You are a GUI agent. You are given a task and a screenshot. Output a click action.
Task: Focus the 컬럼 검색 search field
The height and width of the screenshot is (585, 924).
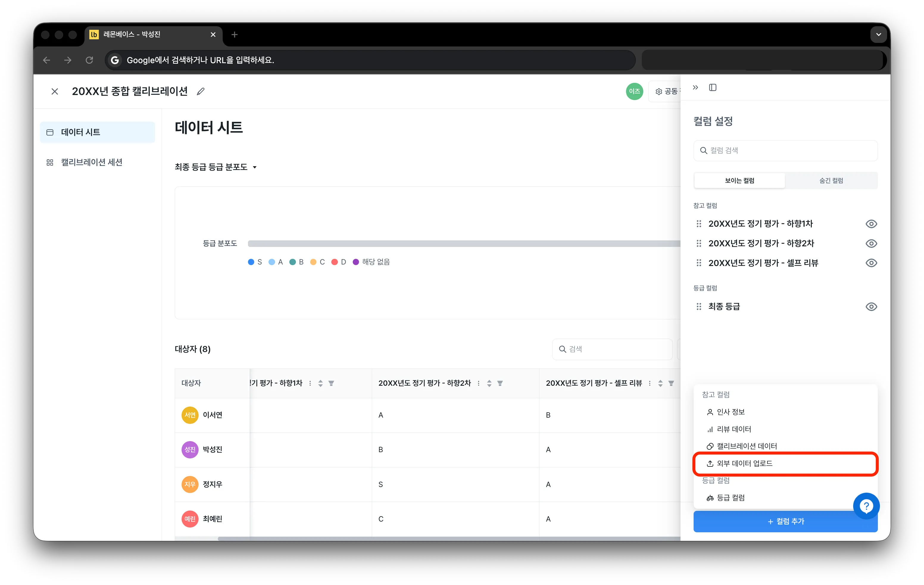(786, 150)
